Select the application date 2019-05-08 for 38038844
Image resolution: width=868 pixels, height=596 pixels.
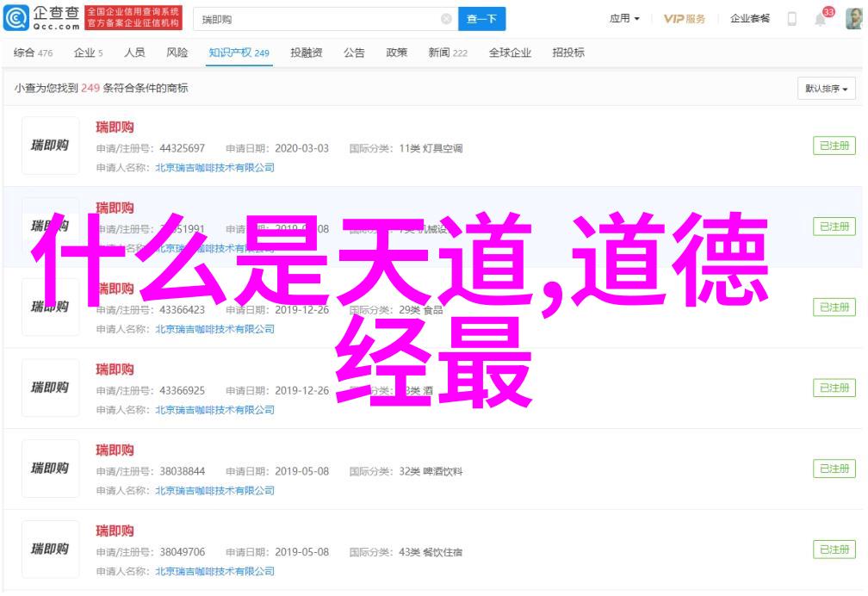pos(301,471)
